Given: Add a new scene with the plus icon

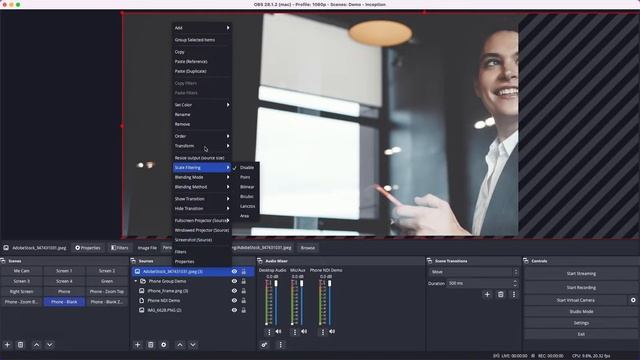Looking at the screenshot, I should point(7,345).
